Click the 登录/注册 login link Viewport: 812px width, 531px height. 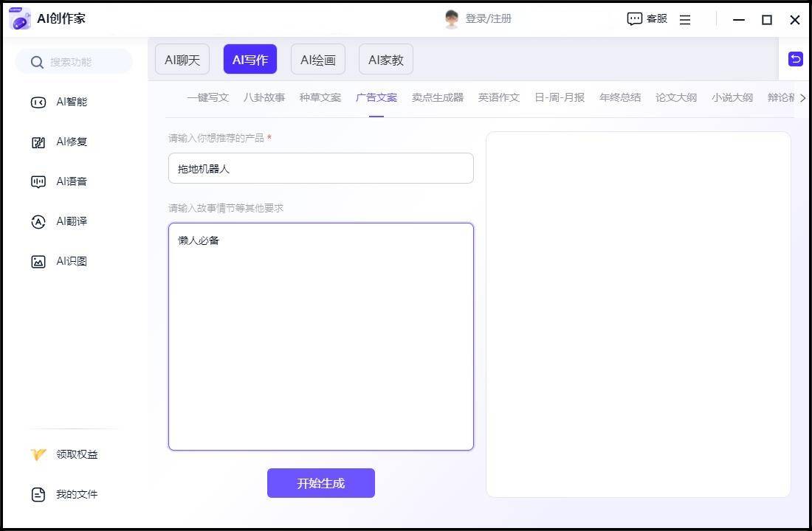pyautogui.click(x=487, y=18)
